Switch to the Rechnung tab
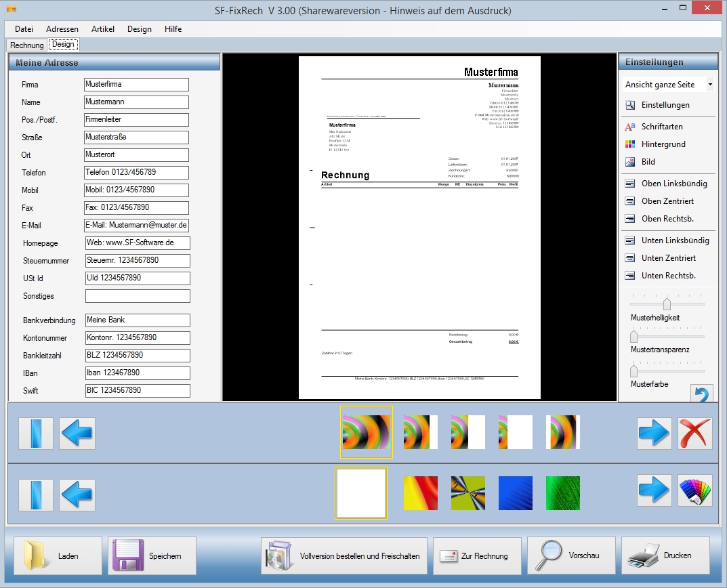 27,45
